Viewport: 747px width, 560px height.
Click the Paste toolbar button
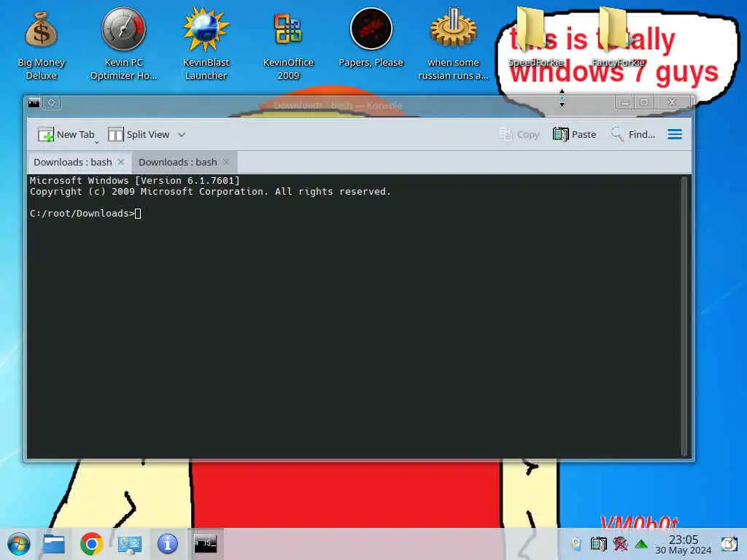point(574,135)
